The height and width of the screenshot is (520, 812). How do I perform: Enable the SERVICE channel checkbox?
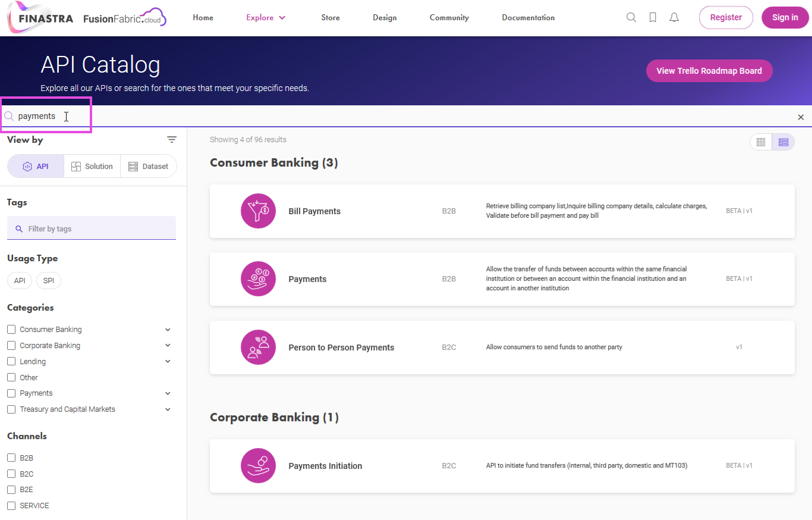11,506
